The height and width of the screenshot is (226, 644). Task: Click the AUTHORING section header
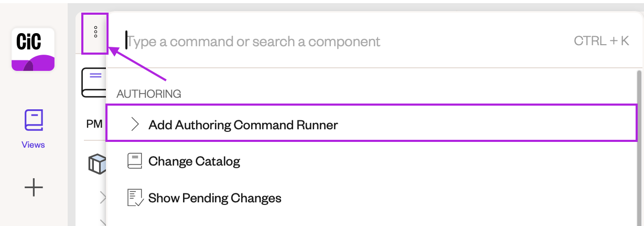pos(149,94)
